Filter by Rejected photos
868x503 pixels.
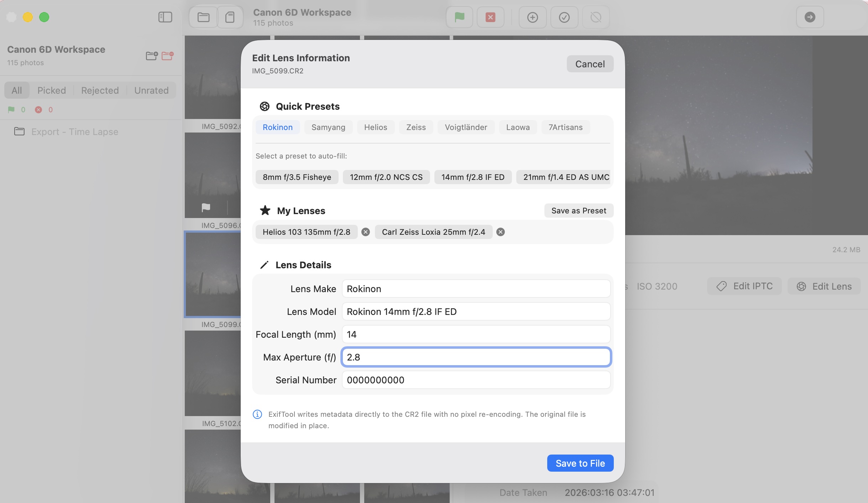pyautogui.click(x=100, y=90)
